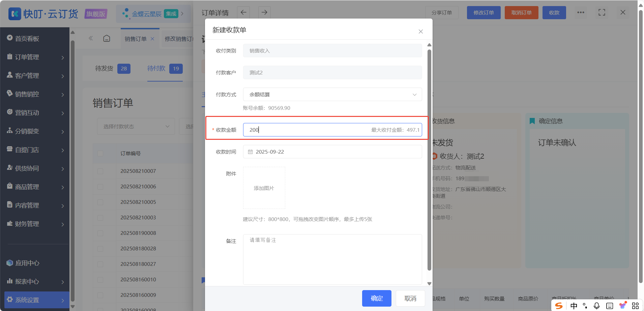Click the home icon in tab bar
This screenshot has width=644, height=311.
pos(107,38)
